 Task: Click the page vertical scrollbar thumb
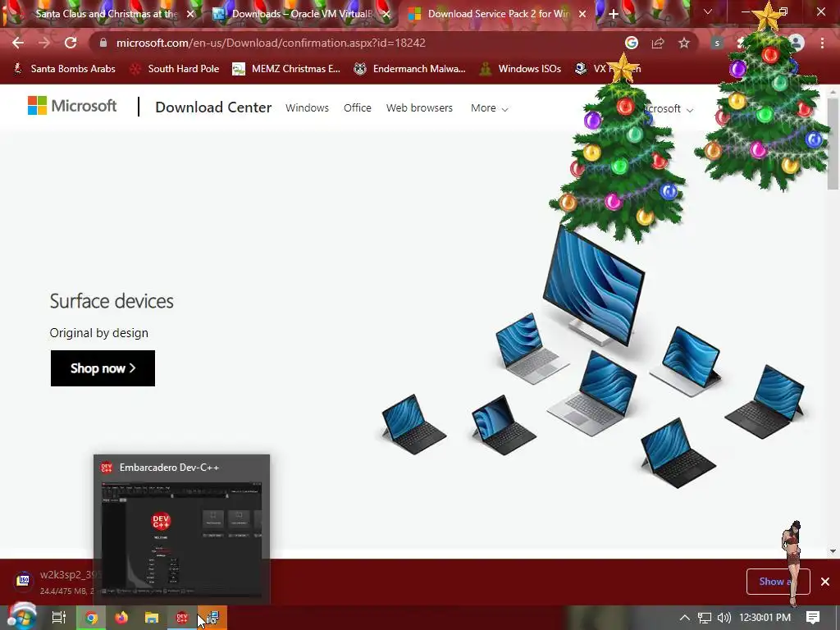click(x=833, y=143)
